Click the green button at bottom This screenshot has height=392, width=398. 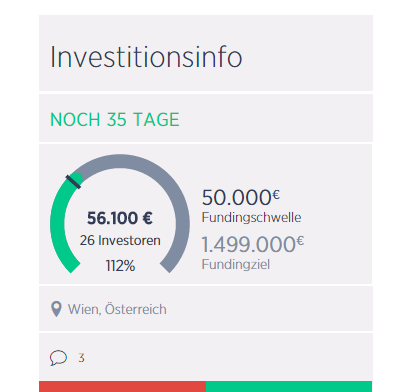coord(289,387)
